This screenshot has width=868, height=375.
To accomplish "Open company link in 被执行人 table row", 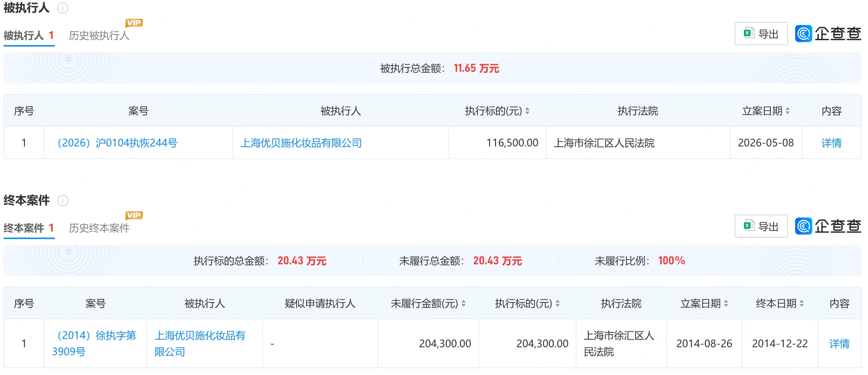I will click(301, 143).
